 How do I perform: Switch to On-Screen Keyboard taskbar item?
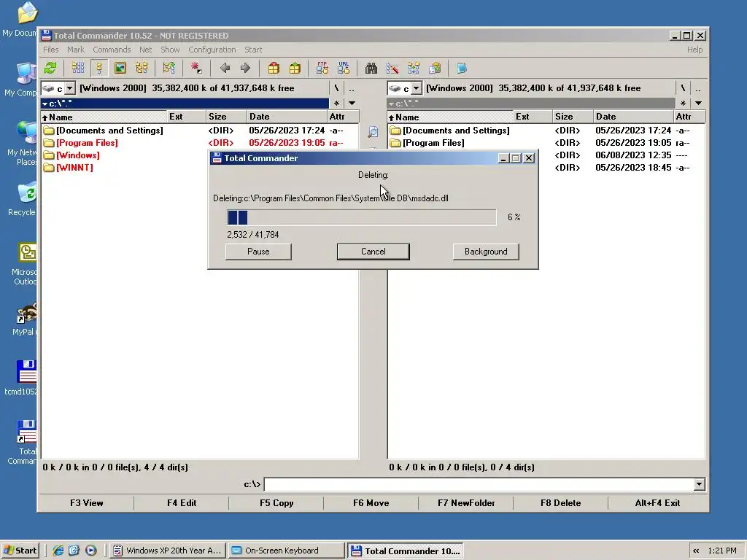click(286, 551)
